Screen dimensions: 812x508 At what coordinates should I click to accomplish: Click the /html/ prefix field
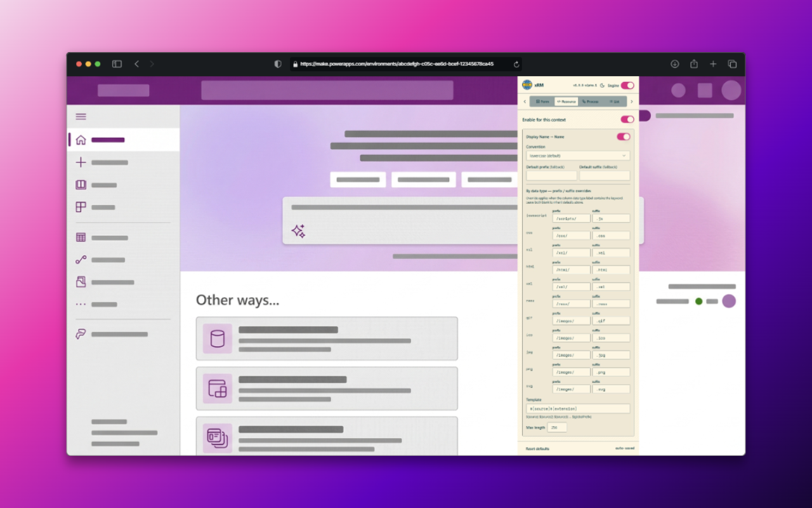pos(571,270)
